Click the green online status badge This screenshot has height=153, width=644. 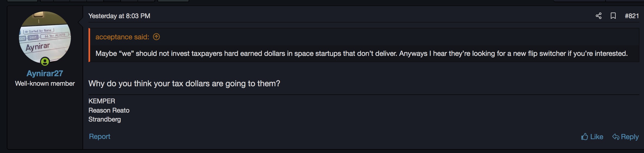[x=45, y=62]
